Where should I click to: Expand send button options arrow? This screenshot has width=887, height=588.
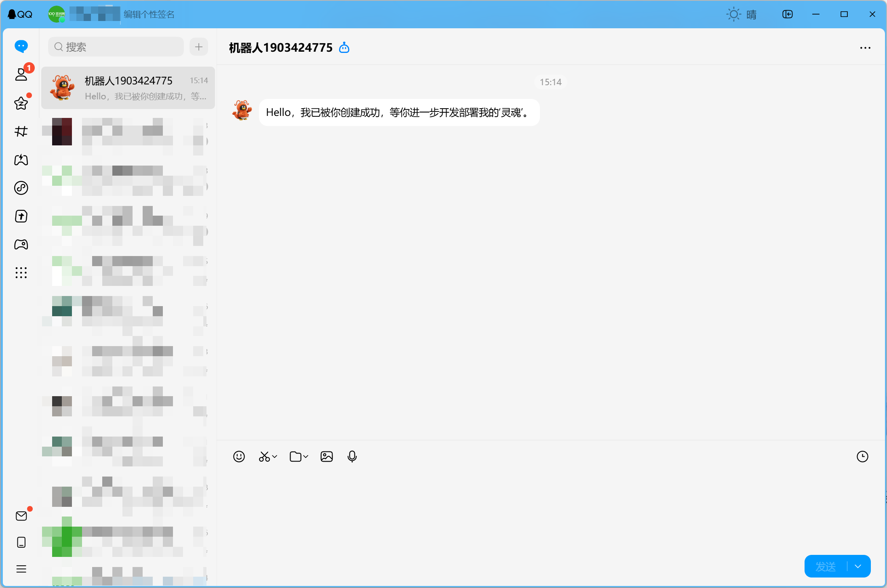click(858, 566)
